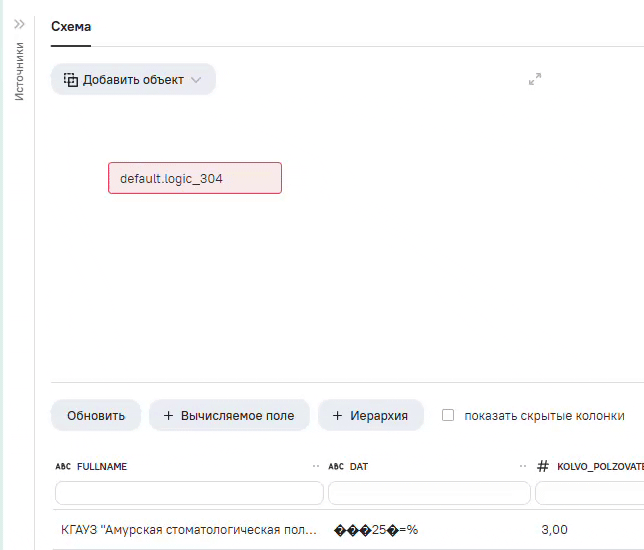Select the КГАУЗ "Амурская стоматологическая пол... cell
The height and width of the screenshot is (550, 644).
pos(189,530)
